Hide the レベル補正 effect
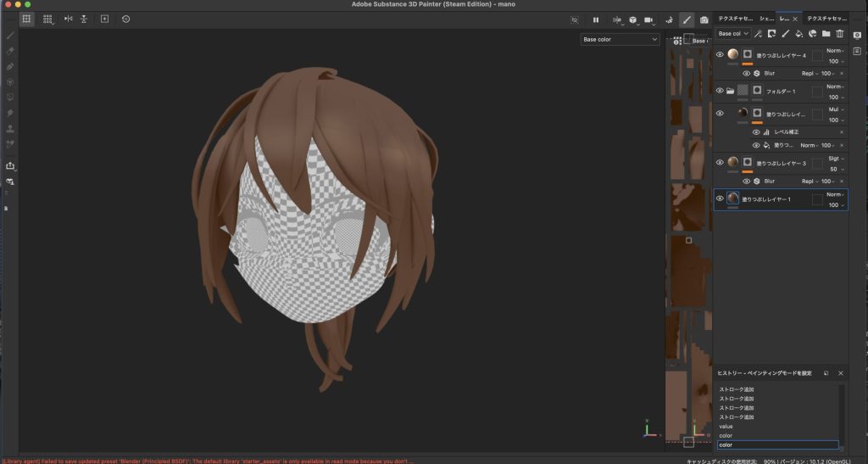Image resolution: width=868 pixels, height=464 pixels. tap(756, 132)
